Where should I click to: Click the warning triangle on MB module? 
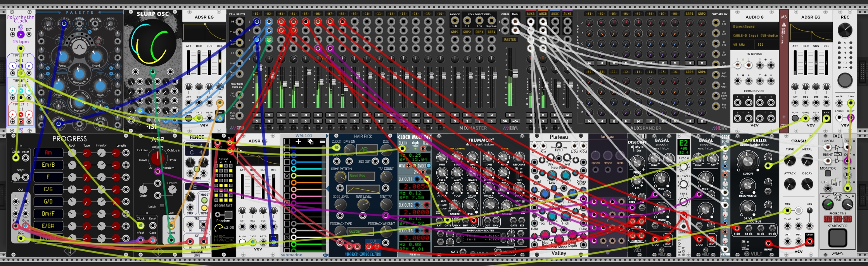pyautogui.click(x=784, y=24)
